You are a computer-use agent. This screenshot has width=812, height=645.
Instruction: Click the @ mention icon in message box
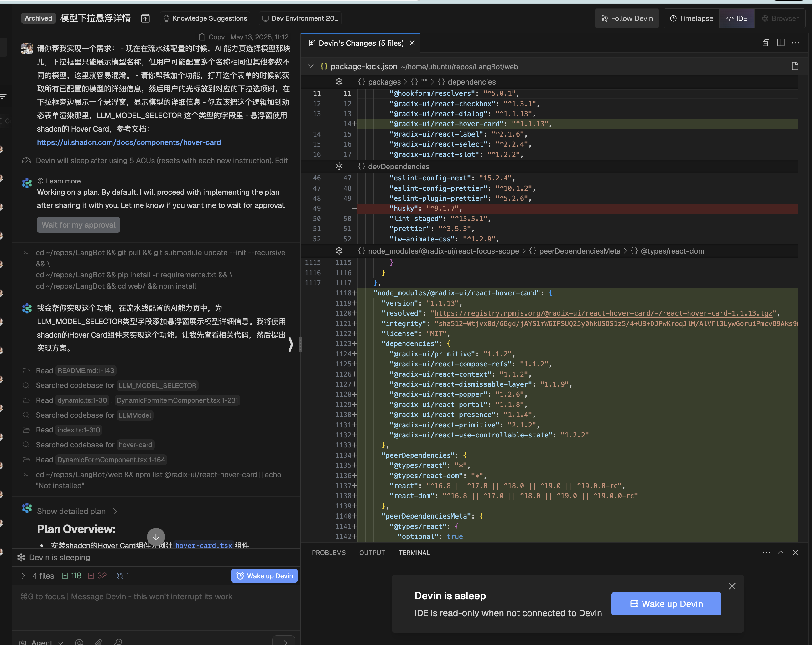[79, 642]
